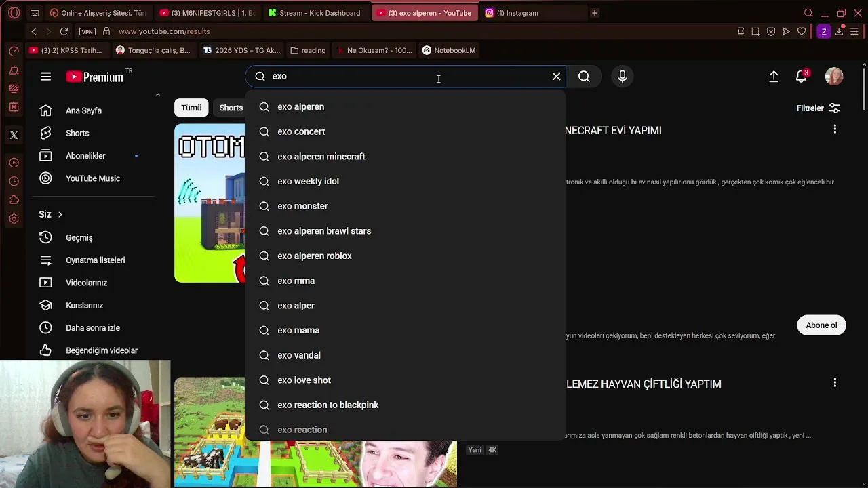The image size is (868, 488).
Task: Open more options for Hayvan Çiftliği video
Action: point(835,382)
